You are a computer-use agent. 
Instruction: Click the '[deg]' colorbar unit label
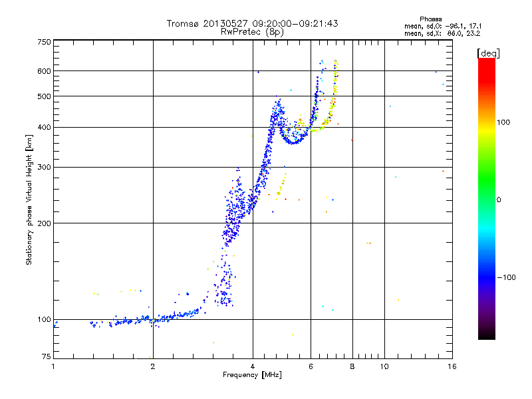click(x=488, y=53)
